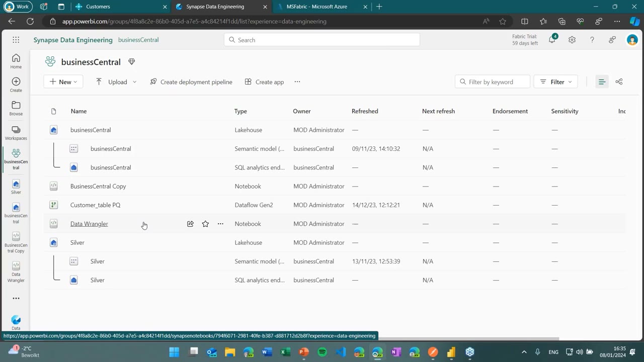The image size is (644, 362).
Task: Open the app launcher waffle icon
Action: tap(16, 40)
